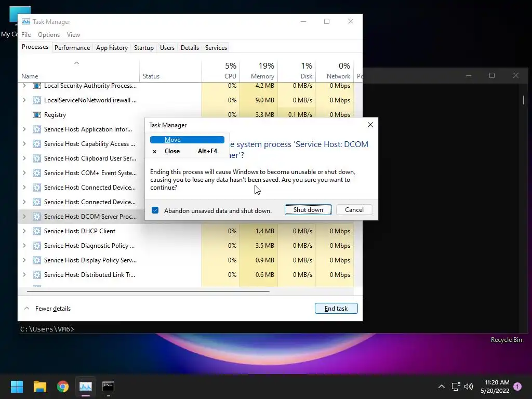Expand Service Host: COM+ Event System row
This screenshot has height=399, width=532.
(24, 173)
